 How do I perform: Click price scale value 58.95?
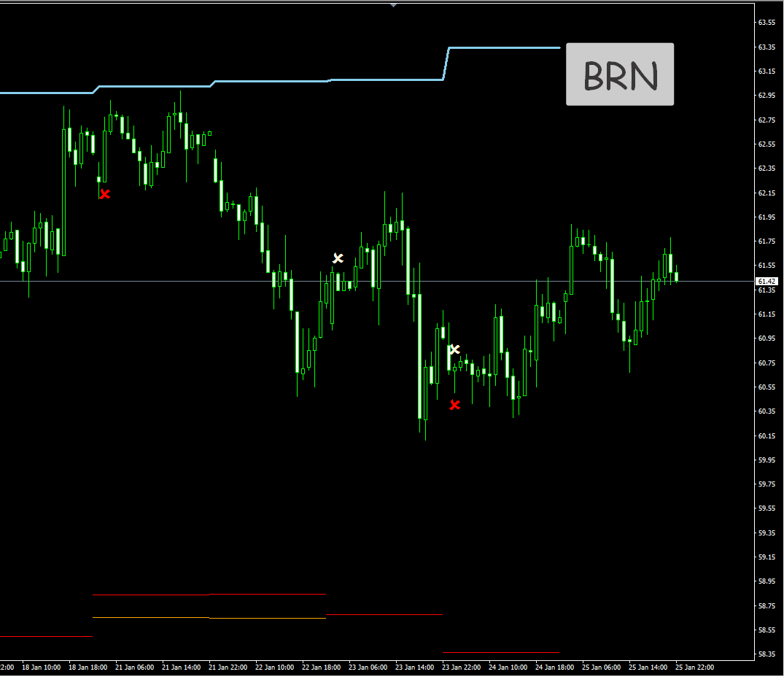click(766, 581)
